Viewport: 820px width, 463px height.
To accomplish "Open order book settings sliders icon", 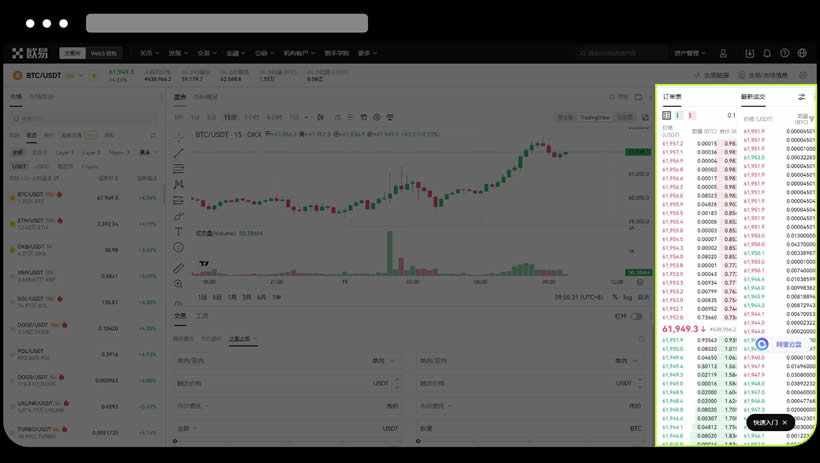I will coord(801,97).
